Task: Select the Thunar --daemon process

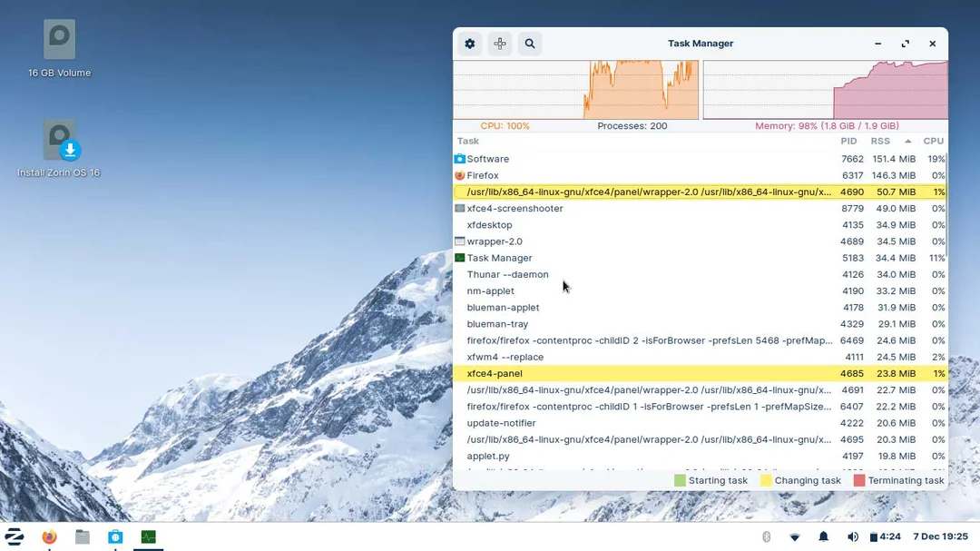Action: click(x=700, y=274)
